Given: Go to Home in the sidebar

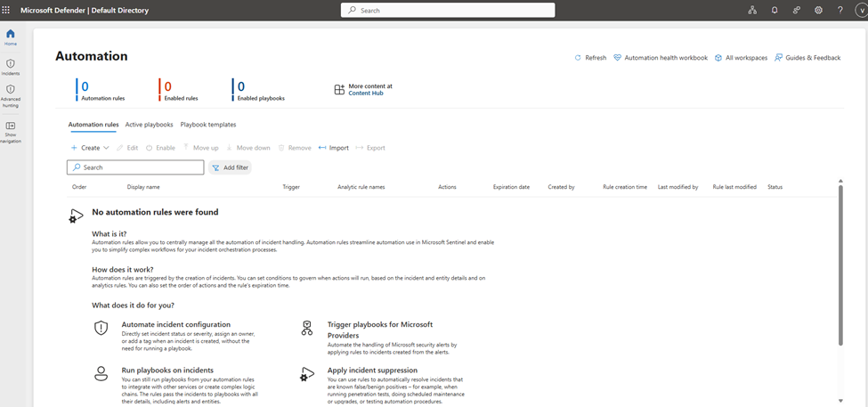Looking at the screenshot, I should coord(11,37).
